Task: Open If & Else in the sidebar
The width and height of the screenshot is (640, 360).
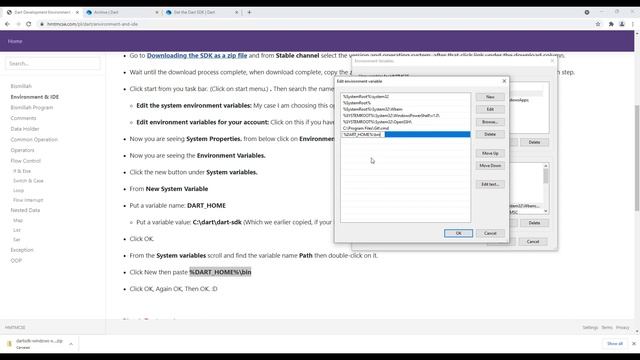Action: coord(22,171)
